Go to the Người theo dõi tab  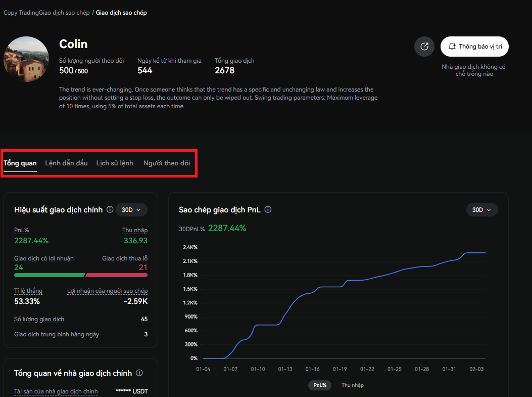[x=167, y=163]
